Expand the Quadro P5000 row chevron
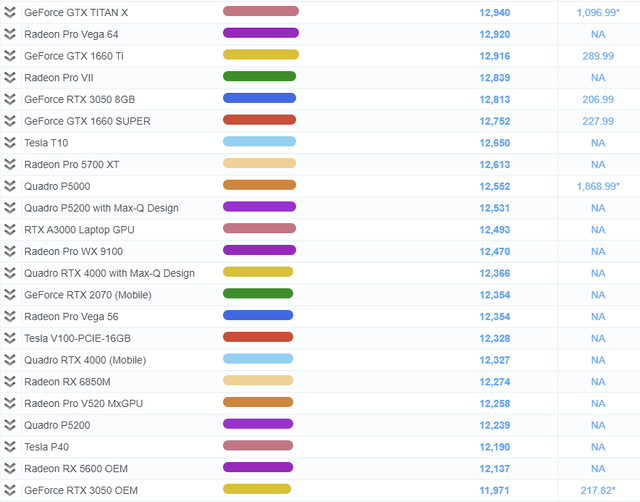This screenshot has height=502, width=640. click(11, 186)
